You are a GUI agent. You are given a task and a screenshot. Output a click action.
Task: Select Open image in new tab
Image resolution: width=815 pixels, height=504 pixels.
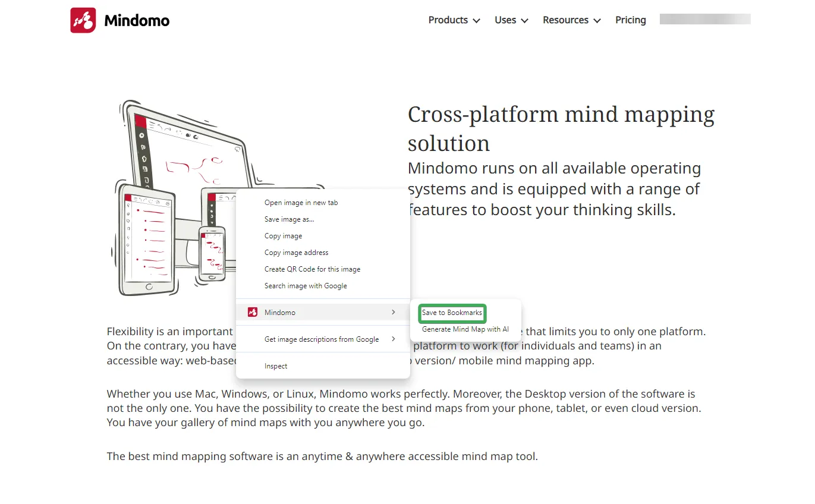[323, 203]
